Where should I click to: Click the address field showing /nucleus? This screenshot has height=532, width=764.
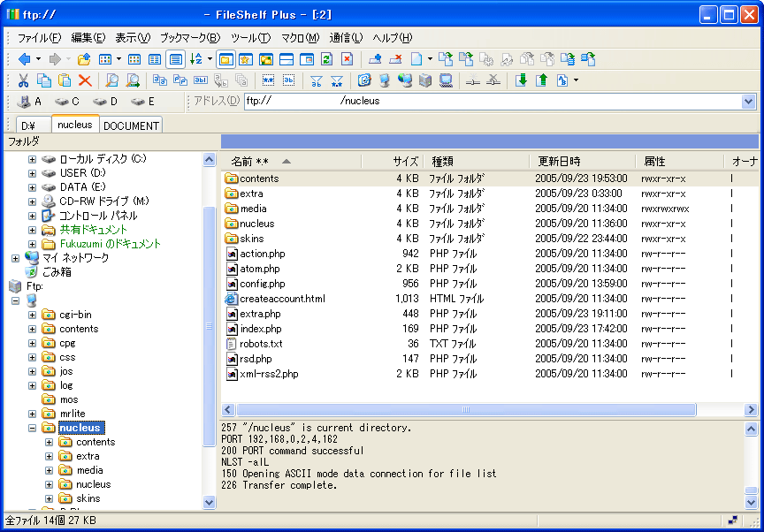point(493,102)
